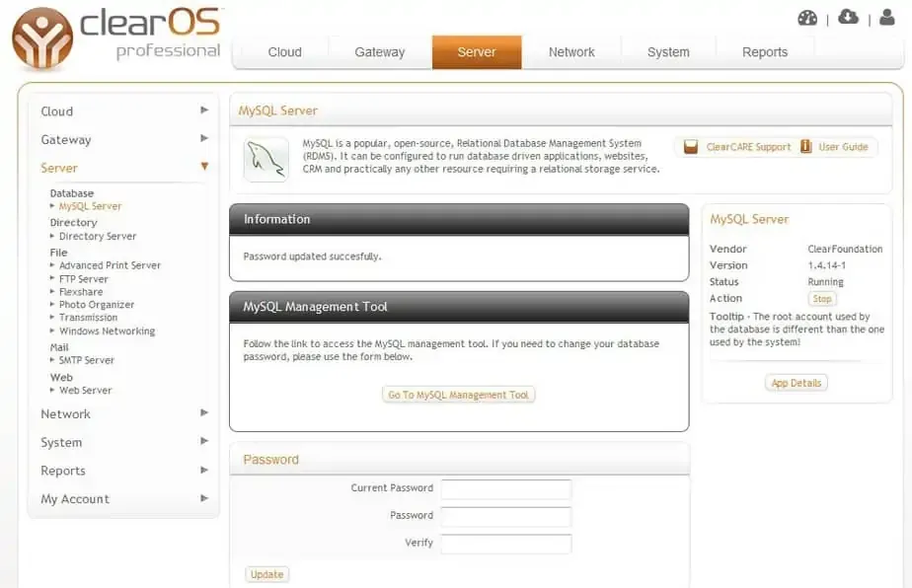
Task: Open FTP Server in sidebar
Action: (x=84, y=279)
